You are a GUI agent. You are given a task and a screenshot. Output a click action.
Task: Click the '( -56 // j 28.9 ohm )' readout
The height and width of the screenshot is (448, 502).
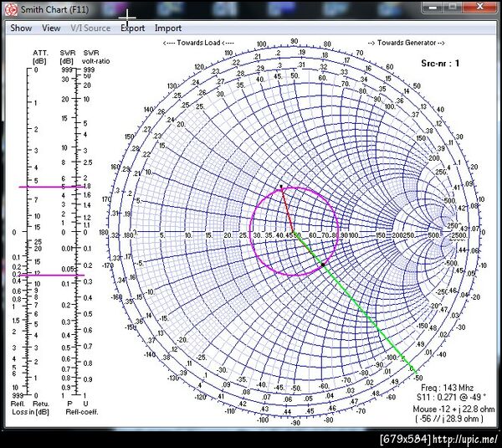[x=449, y=419]
